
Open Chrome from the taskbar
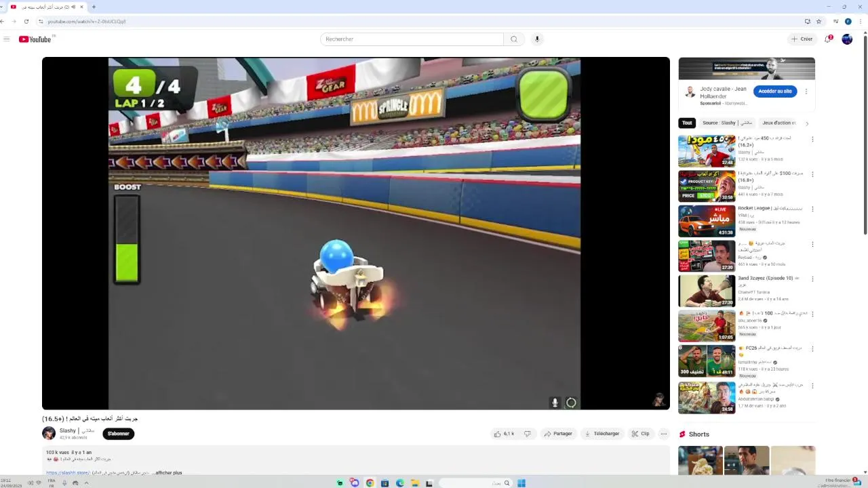(370, 483)
